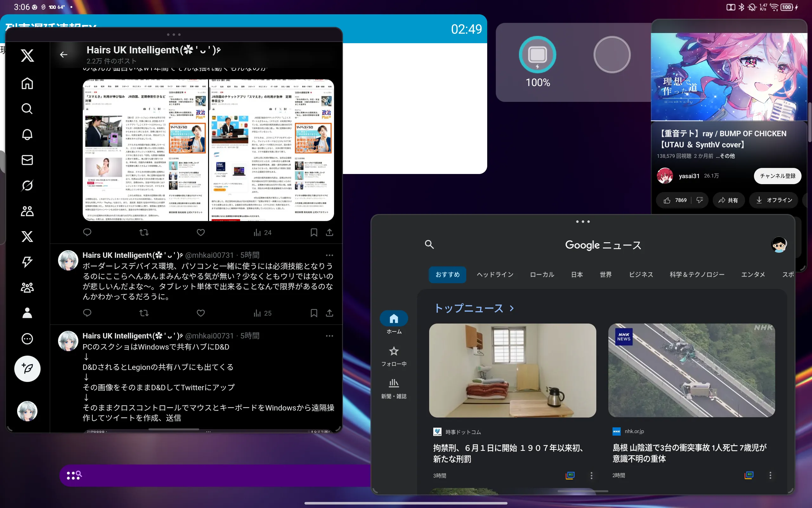This screenshot has height=508, width=812.
Task: Subscribe with チャンネル登録 button
Action: pyautogui.click(x=777, y=176)
